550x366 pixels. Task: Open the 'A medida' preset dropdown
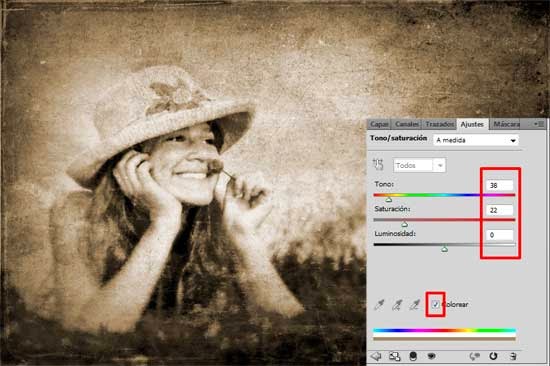476,140
